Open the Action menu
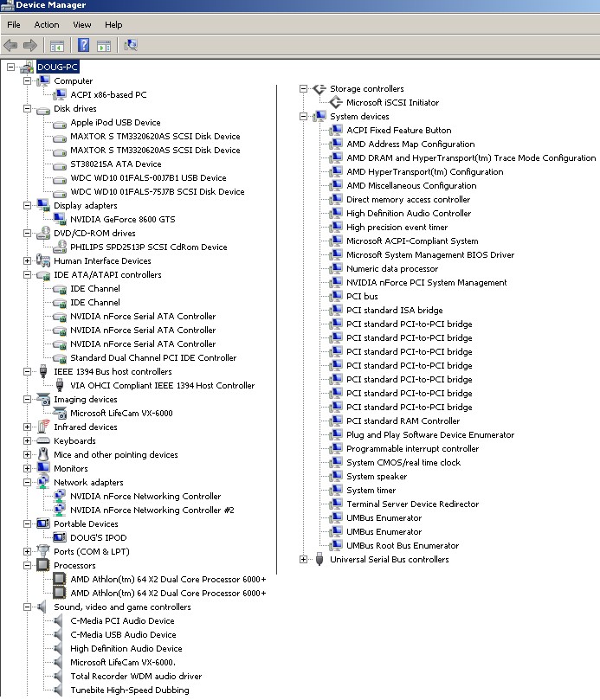 pyautogui.click(x=47, y=24)
